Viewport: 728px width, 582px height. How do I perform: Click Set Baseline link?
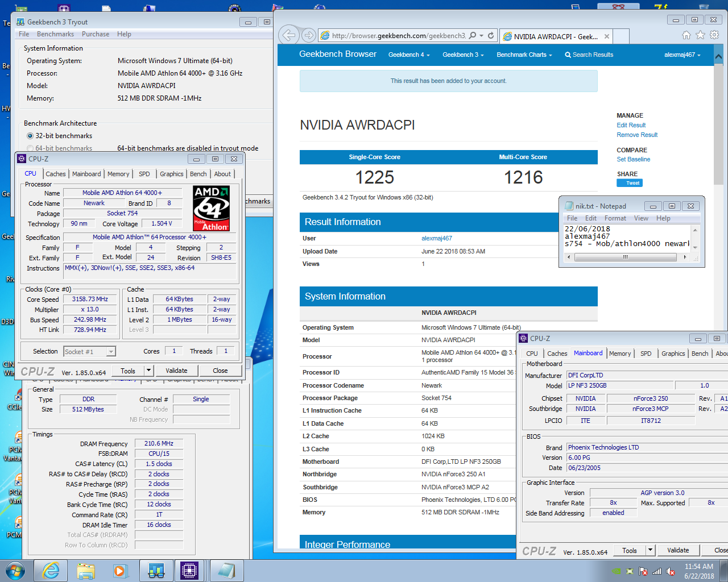(x=633, y=159)
